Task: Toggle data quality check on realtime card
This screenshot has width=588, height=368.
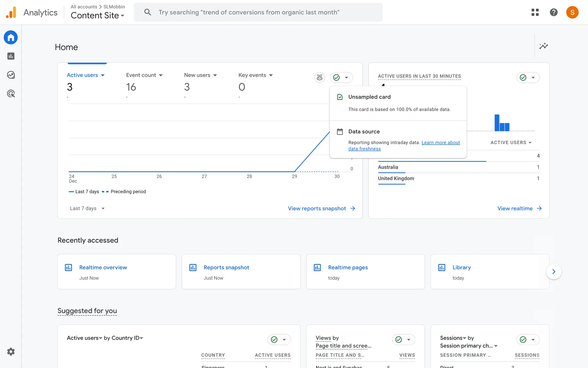Action: pyautogui.click(x=528, y=78)
